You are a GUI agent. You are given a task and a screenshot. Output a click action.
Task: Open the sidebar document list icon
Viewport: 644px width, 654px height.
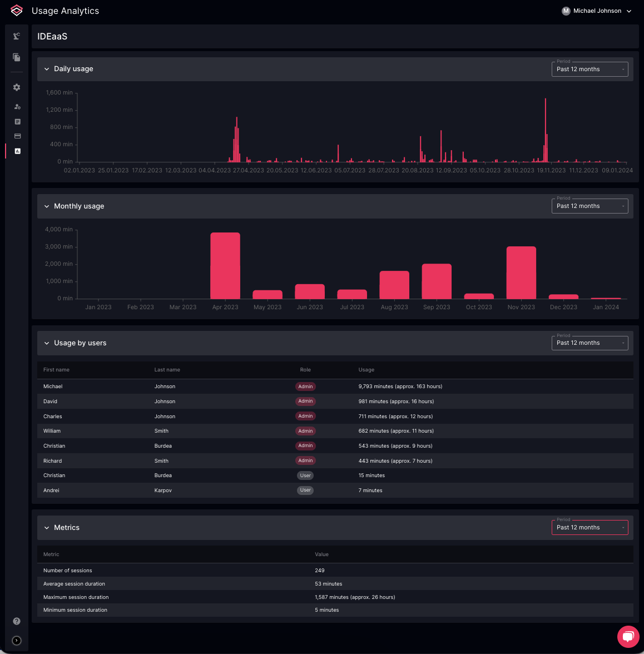click(17, 122)
